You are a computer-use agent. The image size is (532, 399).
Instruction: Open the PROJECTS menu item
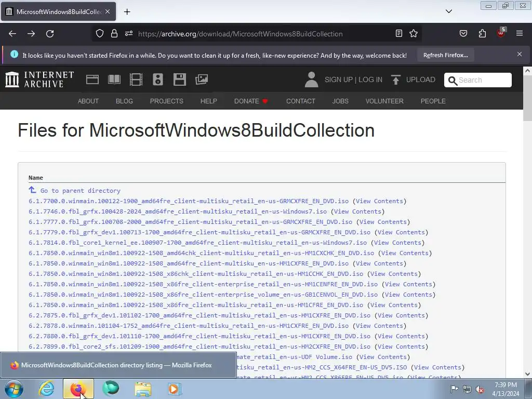click(167, 101)
